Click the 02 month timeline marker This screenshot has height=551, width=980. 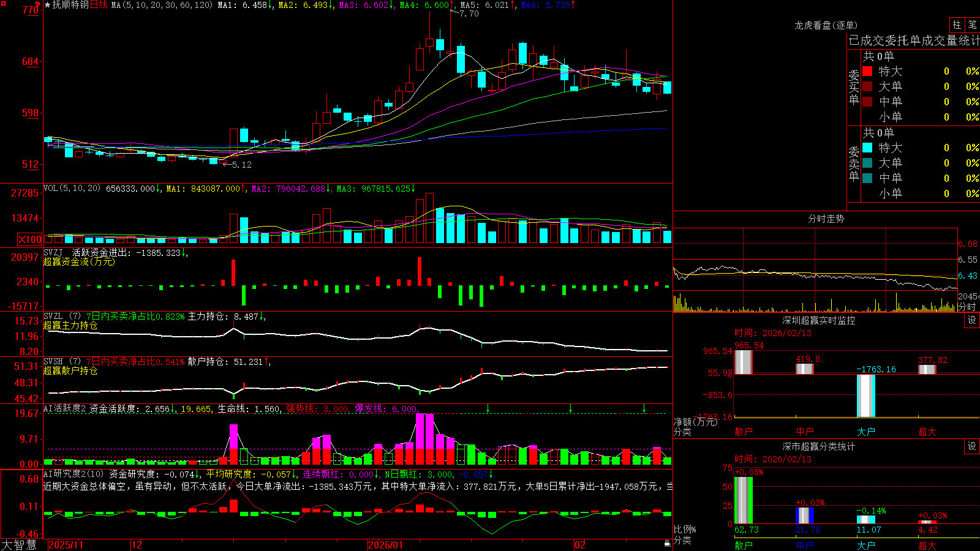tap(580, 545)
